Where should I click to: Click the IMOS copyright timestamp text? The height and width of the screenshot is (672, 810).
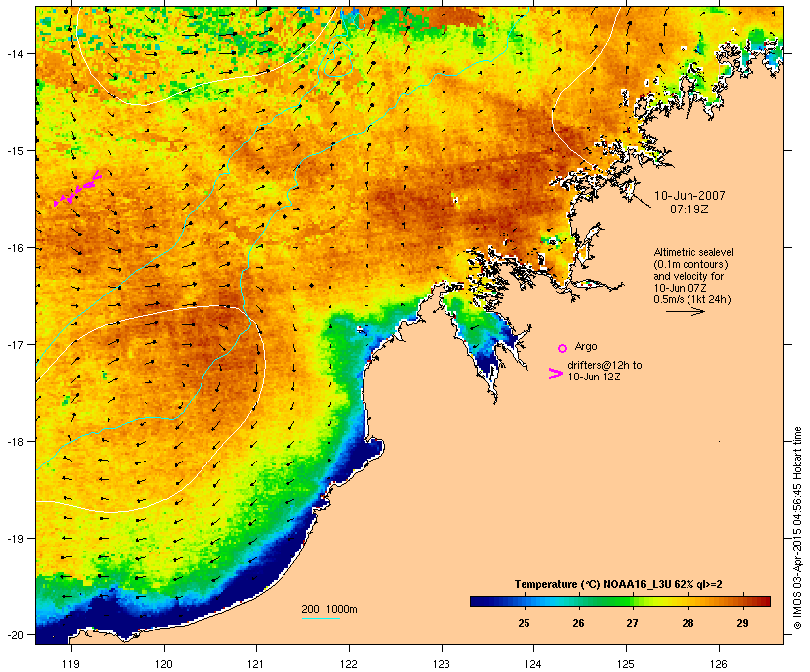[x=797, y=528]
